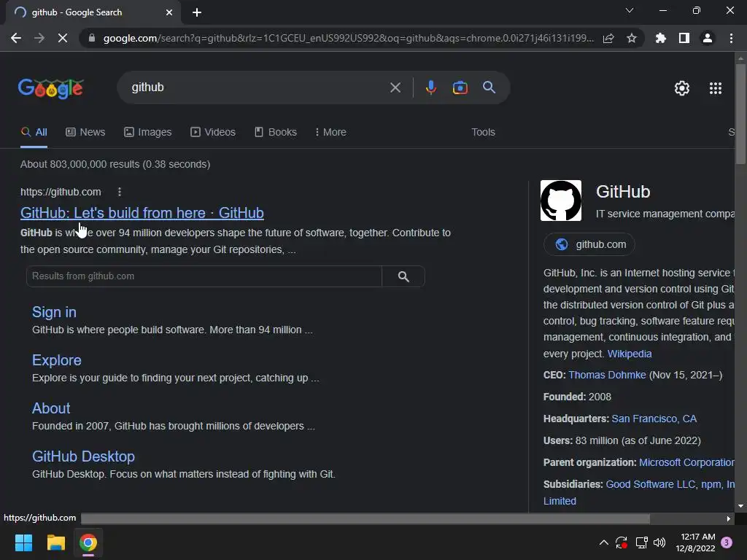Image resolution: width=747 pixels, height=560 pixels.
Task: Open the Windows Start menu
Action: (23, 542)
